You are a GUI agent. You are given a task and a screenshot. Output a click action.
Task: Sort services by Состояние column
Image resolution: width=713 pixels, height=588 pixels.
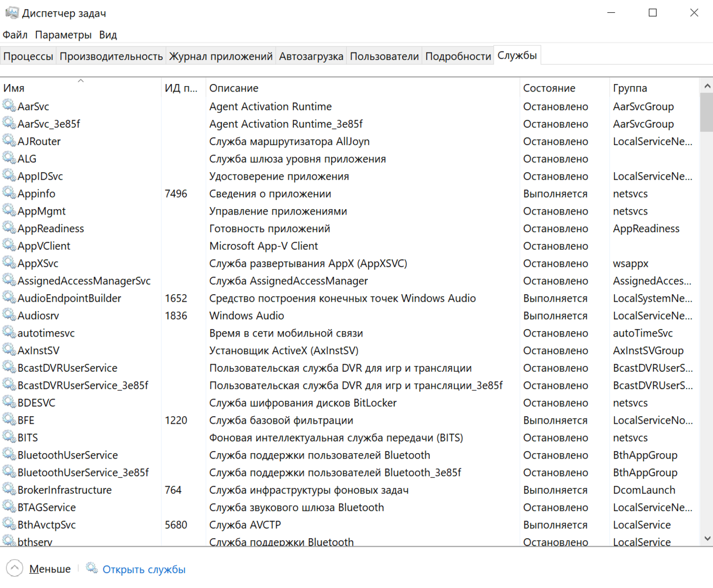[x=549, y=88]
